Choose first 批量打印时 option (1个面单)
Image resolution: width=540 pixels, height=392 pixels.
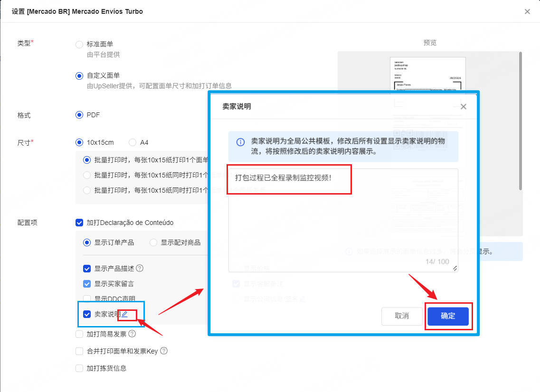click(x=87, y=159)
